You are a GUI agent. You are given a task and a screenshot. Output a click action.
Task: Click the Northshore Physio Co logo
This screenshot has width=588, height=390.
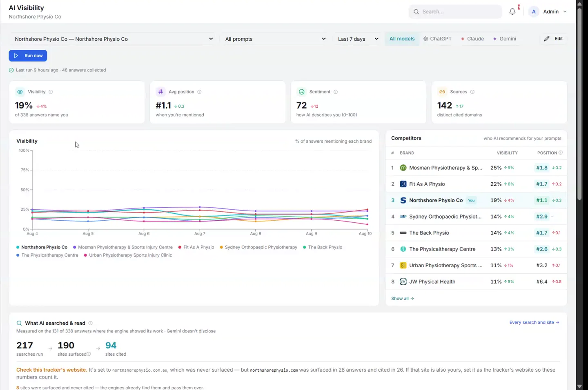(x=403, y=200)
